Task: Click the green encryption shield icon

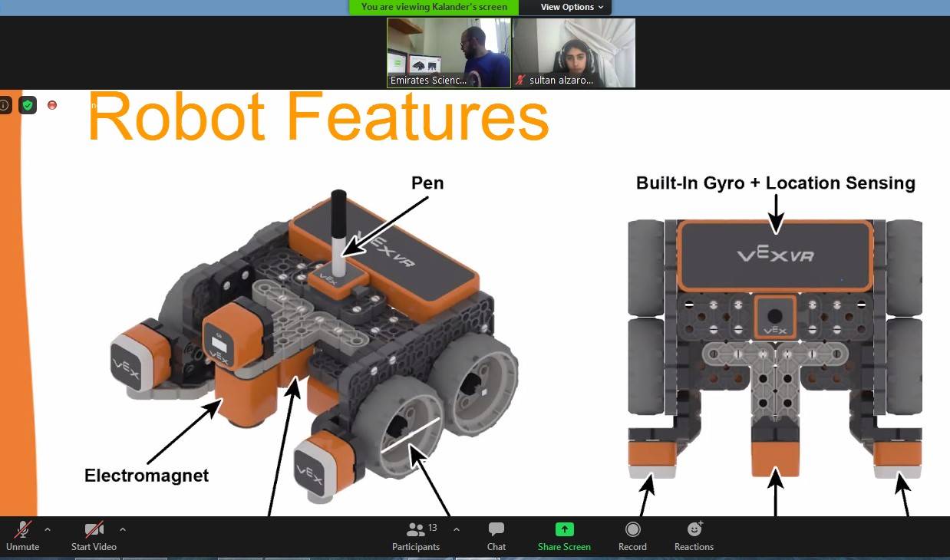Action: click(x=28, y=105)
